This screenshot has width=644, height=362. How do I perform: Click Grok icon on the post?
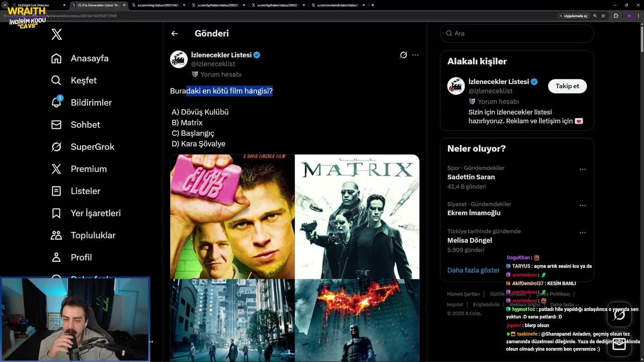coord(404,55)
